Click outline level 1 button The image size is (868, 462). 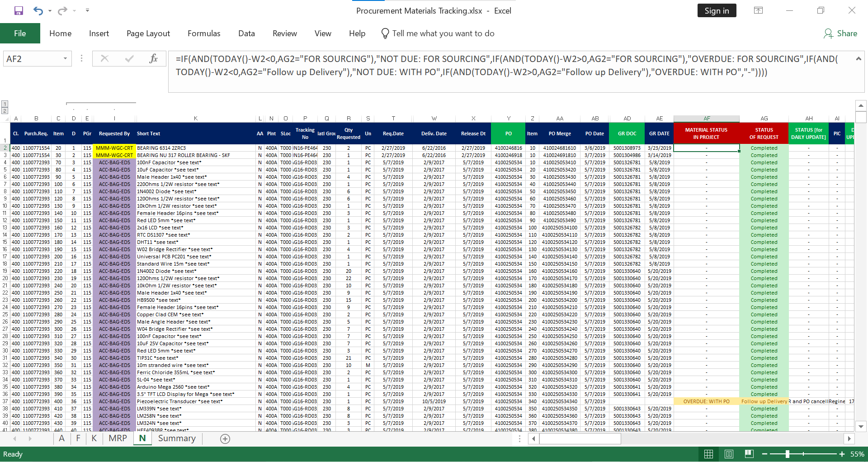5,104
